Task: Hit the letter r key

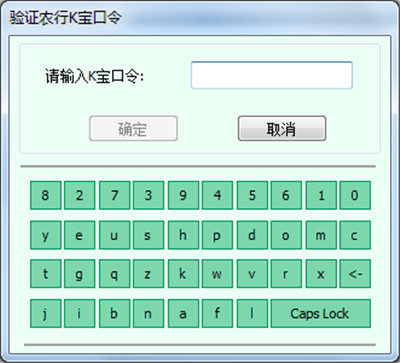Action: 286,274
